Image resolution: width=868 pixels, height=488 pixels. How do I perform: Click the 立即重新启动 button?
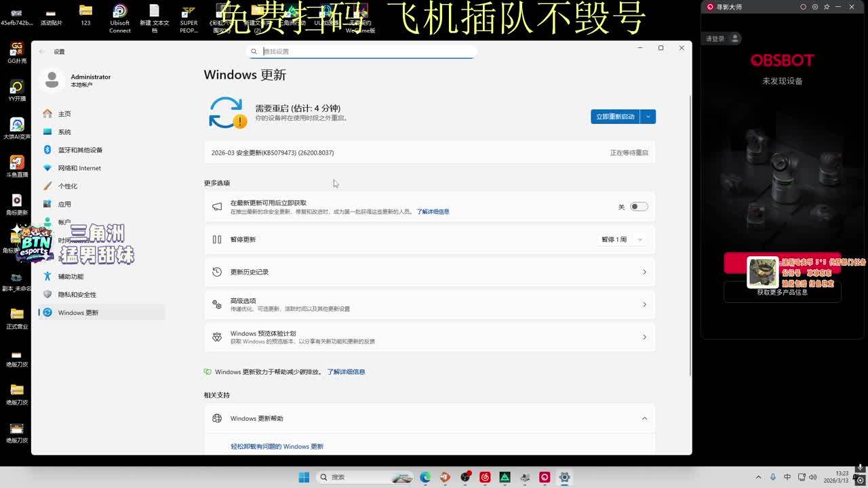(615, 117)
